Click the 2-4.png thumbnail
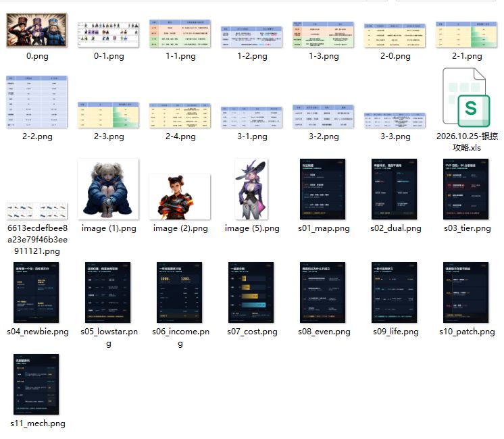504x439 pixels. (180, 115)
